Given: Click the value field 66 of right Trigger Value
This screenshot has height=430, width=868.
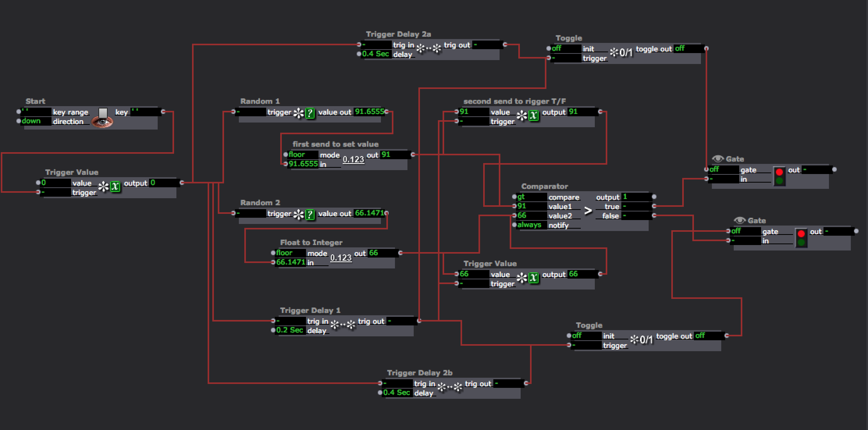Looking at the screenshot, I should coord(474,274).
